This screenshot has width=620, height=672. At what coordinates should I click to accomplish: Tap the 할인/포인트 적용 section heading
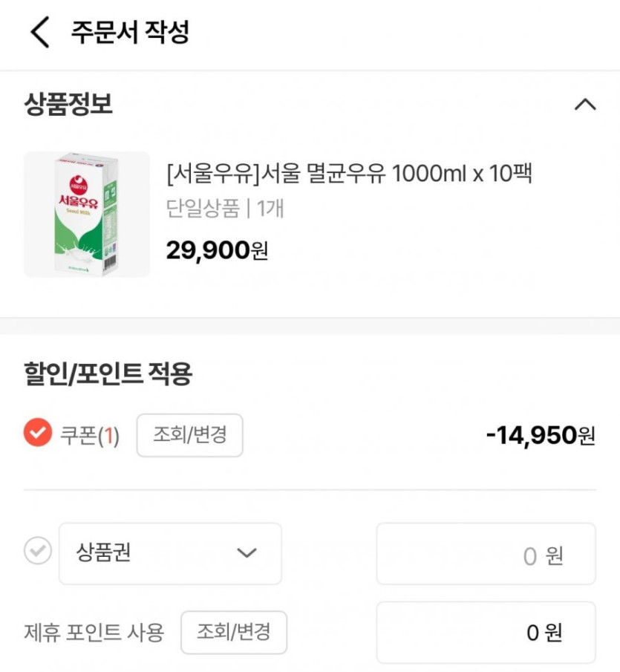[x=108, y=374]
